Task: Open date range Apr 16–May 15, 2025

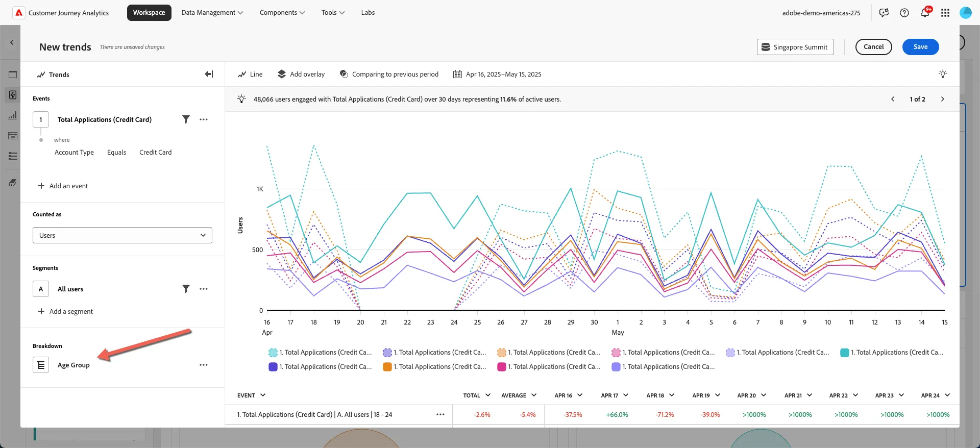Action: point(498,74)
